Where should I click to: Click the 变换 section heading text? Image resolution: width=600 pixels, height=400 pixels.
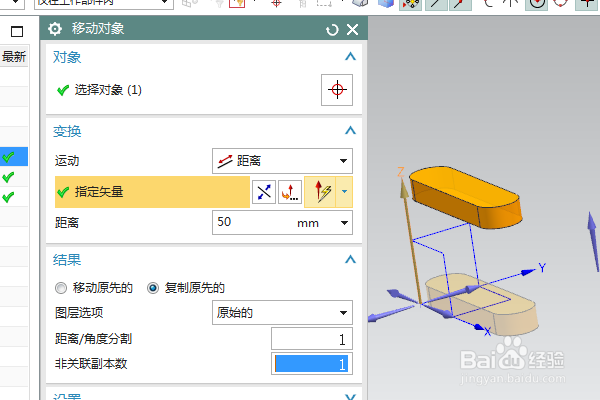pos(67,131)
